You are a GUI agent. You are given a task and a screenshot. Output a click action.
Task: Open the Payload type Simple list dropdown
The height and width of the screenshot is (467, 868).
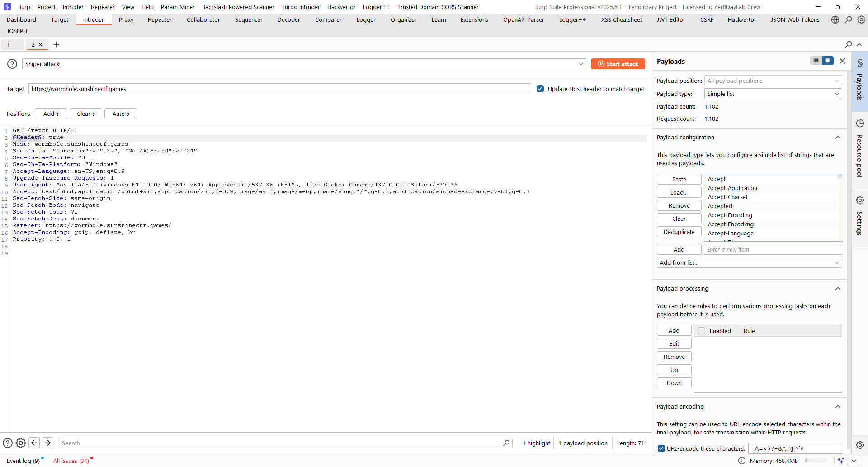(773, 94)
